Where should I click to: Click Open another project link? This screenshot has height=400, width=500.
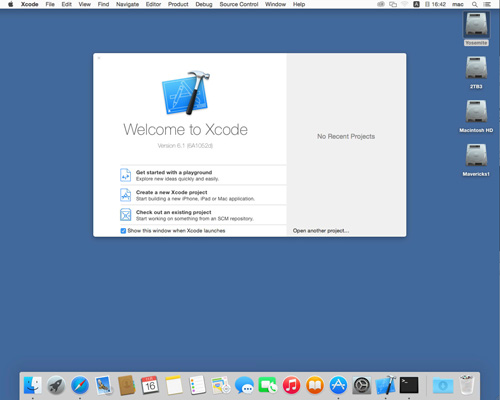click(x=321, y=231)
